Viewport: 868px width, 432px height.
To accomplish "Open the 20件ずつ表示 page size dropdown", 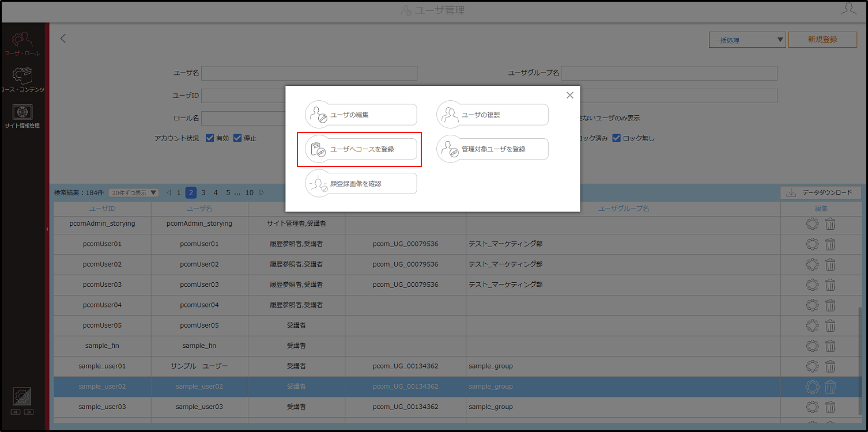I will pos(134,192).
